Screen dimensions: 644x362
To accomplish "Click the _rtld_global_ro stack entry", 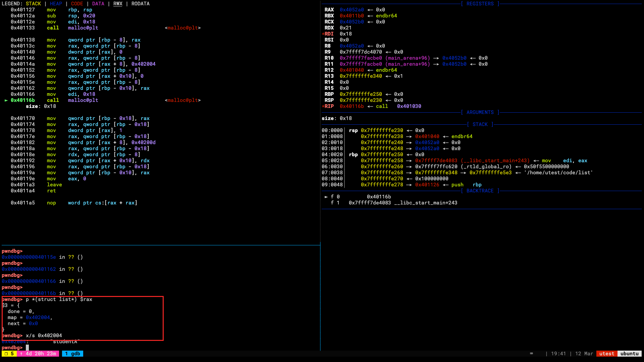I will (x=463, y=167).
